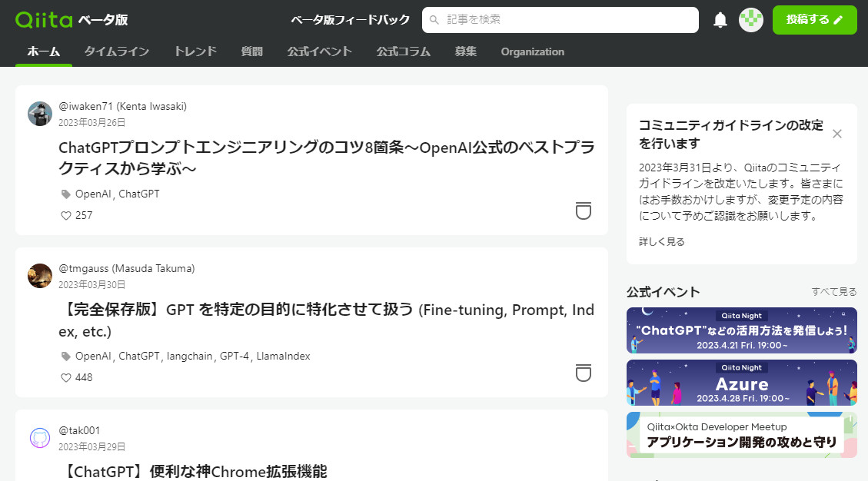Stock the tmgauss article with bookmark icon
The height and width of the screenshot is (481, 868).
pyautogui.click(x=584, y=373)
